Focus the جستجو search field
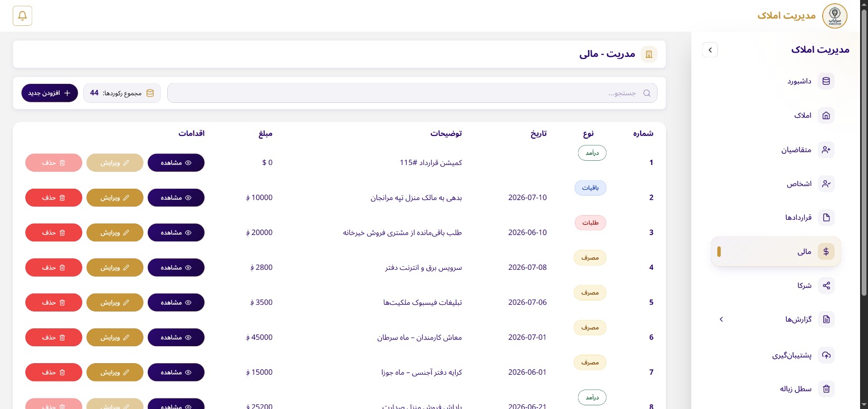The height and width of the screenshot is (409, 868). (412, 93)
